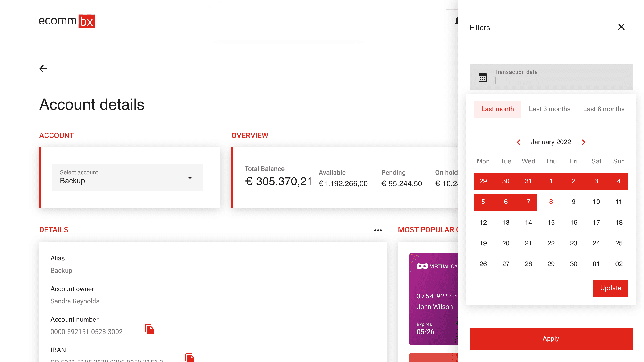This screenshot has width=644, height=362.
Task: Click the Apply filters button
Action: (x=551, y=338)
